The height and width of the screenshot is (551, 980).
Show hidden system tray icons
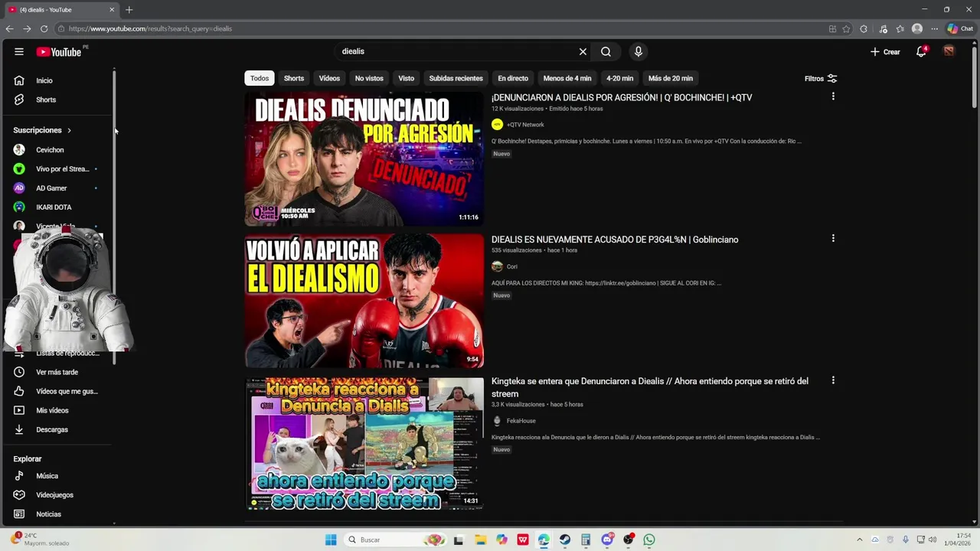[x=859, y=540]
